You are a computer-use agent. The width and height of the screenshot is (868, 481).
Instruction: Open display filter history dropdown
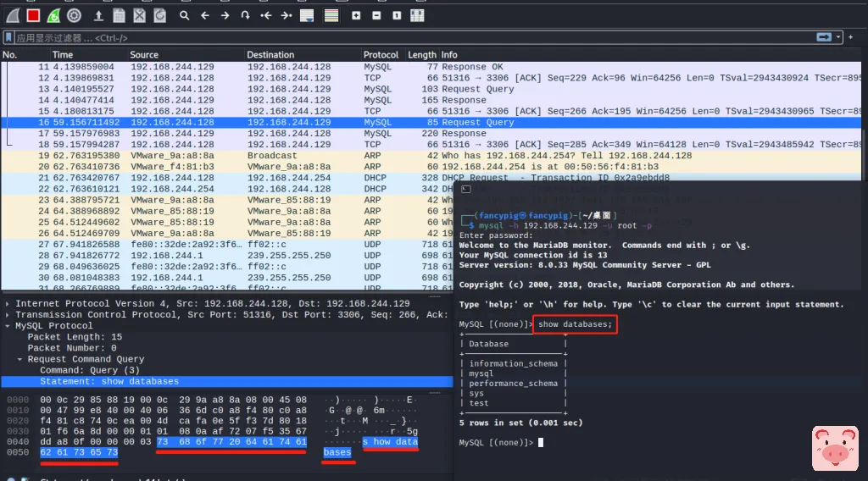click(839, 37)
